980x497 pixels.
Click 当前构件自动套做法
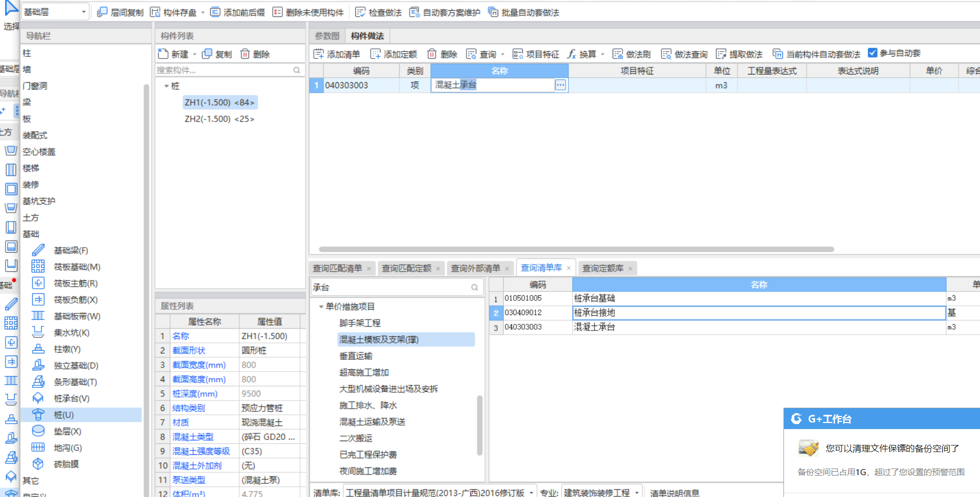tap(816, 54)
